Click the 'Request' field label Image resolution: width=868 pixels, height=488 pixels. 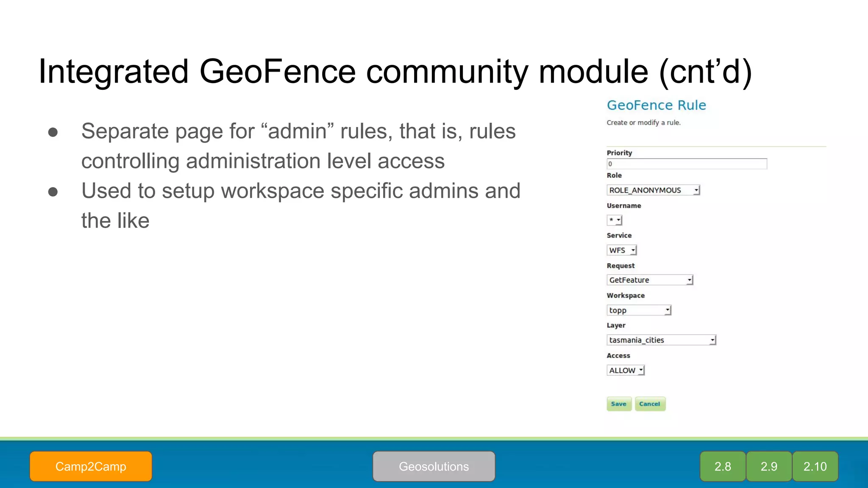pos(620,266)
